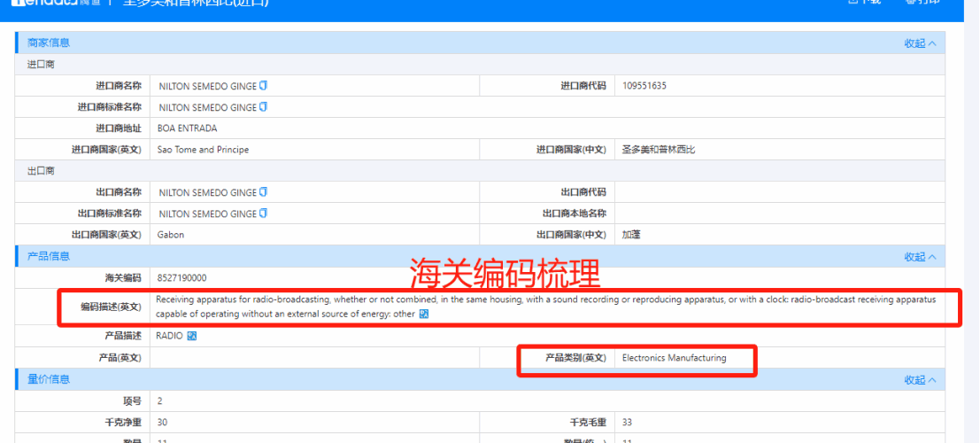Translate the 编码描述 HS code description
The width and height of the screenshot is (980, 443).
tap(423, 314)
